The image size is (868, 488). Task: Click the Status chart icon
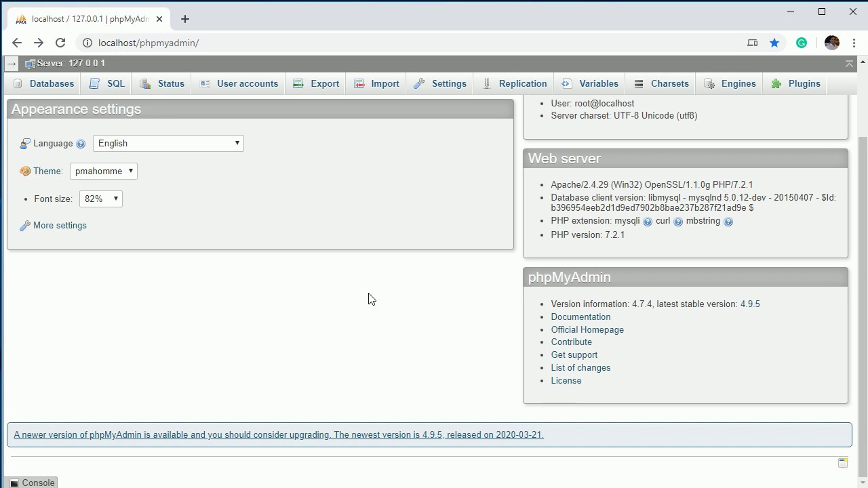[x=145, y=84]
